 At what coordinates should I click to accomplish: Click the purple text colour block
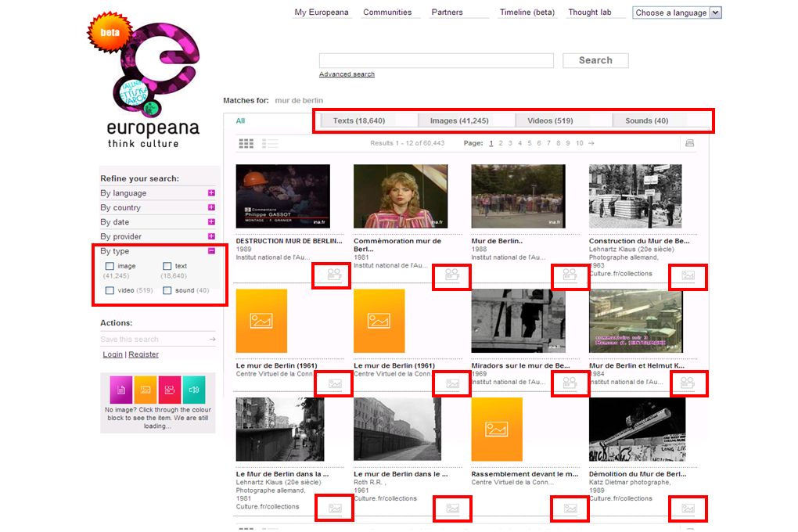tap(121, 390)
